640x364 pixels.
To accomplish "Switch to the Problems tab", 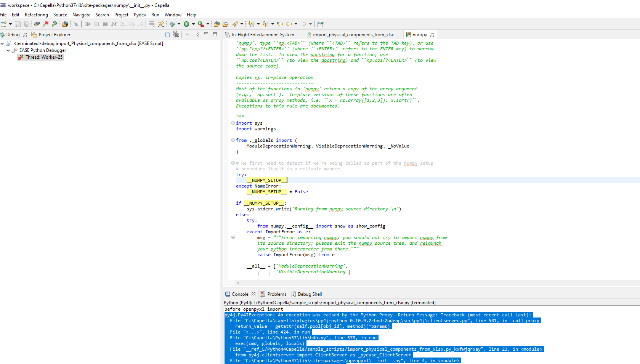I will (x=276, y=294).
